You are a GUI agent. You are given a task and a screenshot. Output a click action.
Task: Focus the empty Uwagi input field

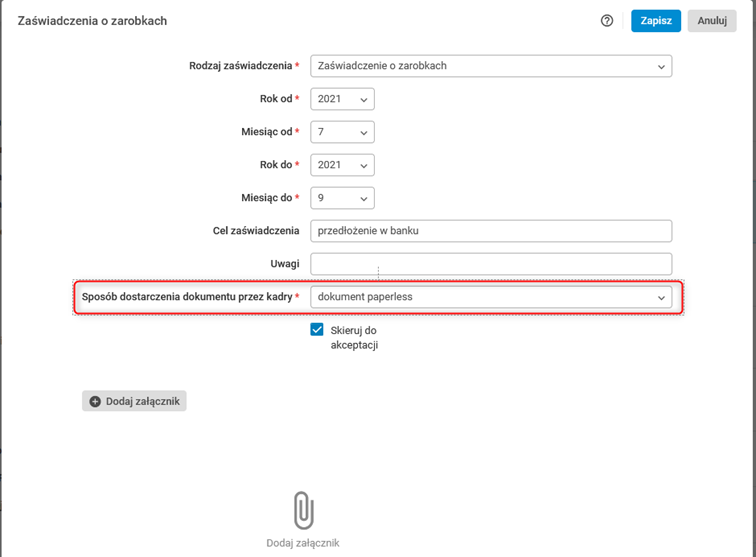[x=491, y=264]
